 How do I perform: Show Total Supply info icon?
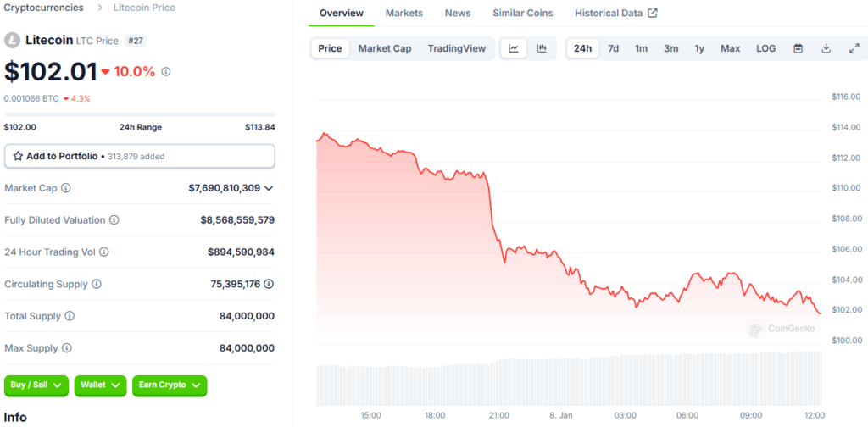[x=70, y=316]
